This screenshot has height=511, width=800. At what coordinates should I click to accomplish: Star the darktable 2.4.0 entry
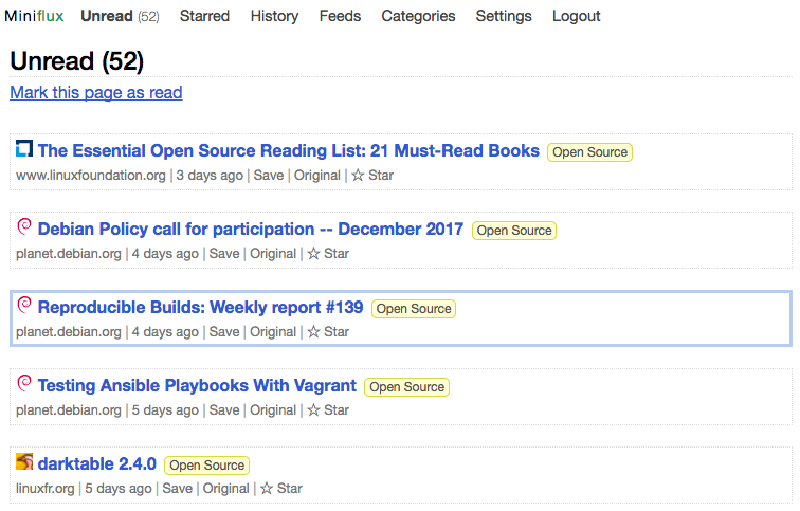pos(281,489)
